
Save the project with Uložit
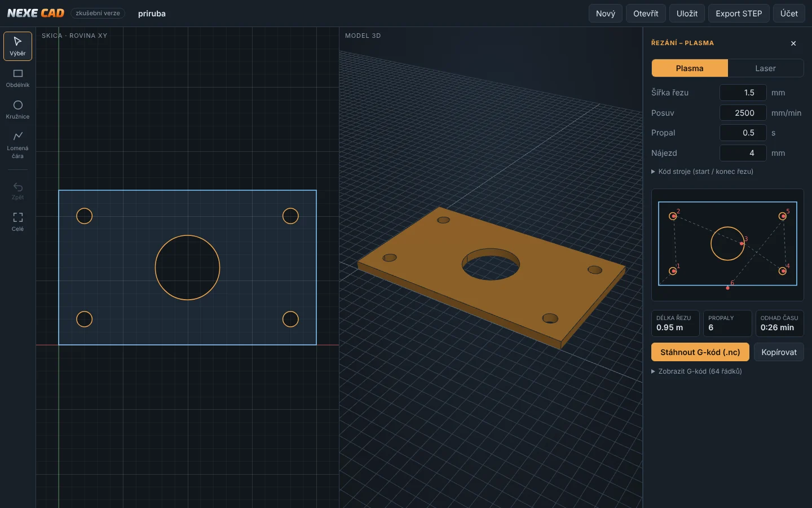pos(687,14)
